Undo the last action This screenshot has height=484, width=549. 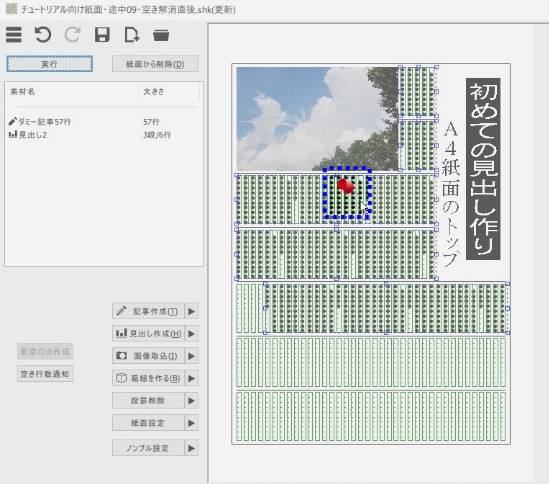[43, 35]
